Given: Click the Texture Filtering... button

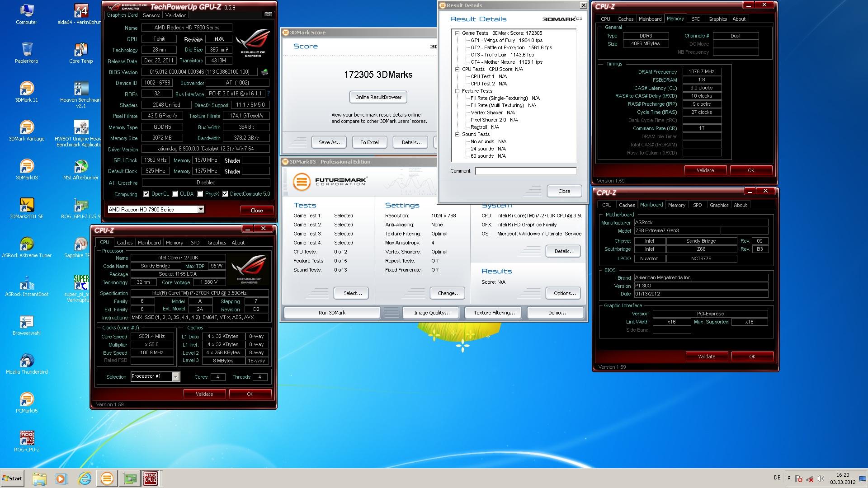Looking at the screenshot, I should (494, 313).
